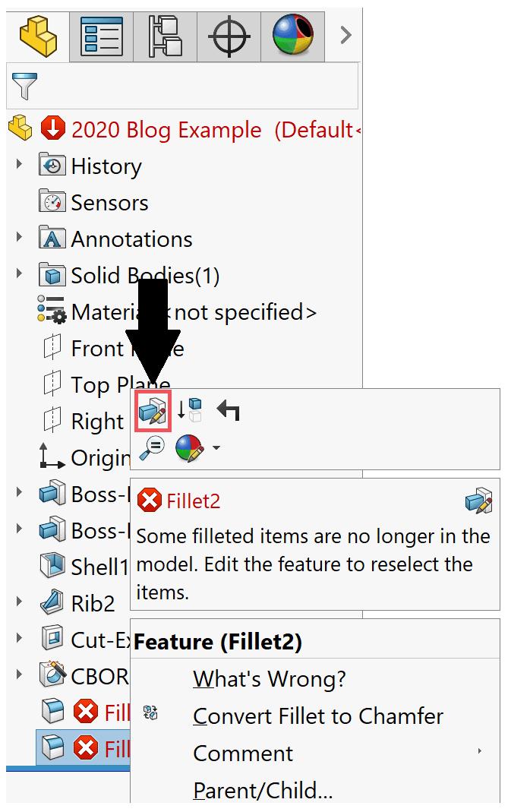Show more manager tabs with chevron
This screenshot has height=812, width=530.
(345, 36)
